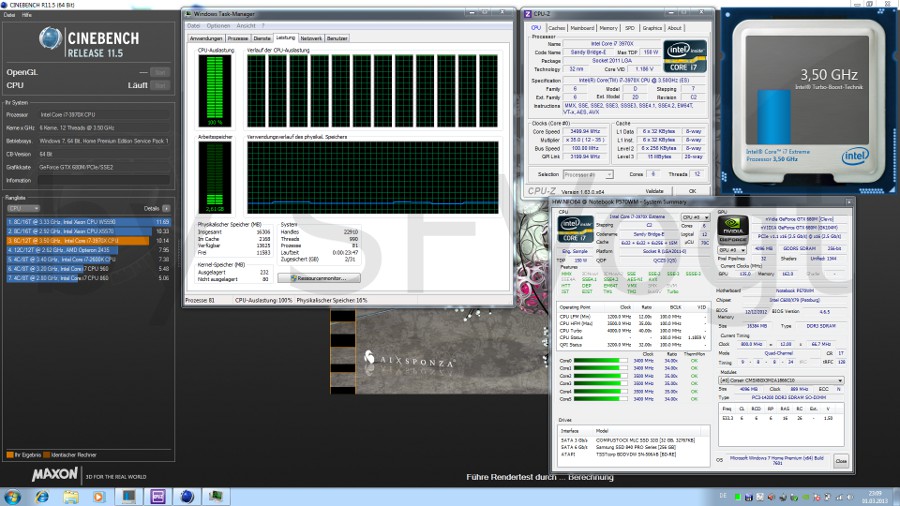Viewport: 900px width, 506px height.
Task: Click NVIDIA GeForce logo in HWiNFO
Action: point(732,230)
